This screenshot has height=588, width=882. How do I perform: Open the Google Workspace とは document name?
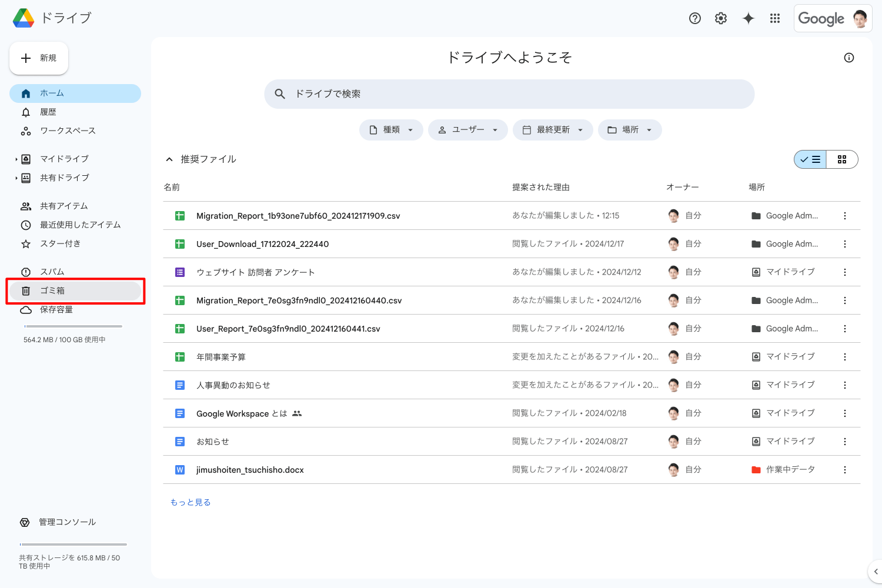242,413
